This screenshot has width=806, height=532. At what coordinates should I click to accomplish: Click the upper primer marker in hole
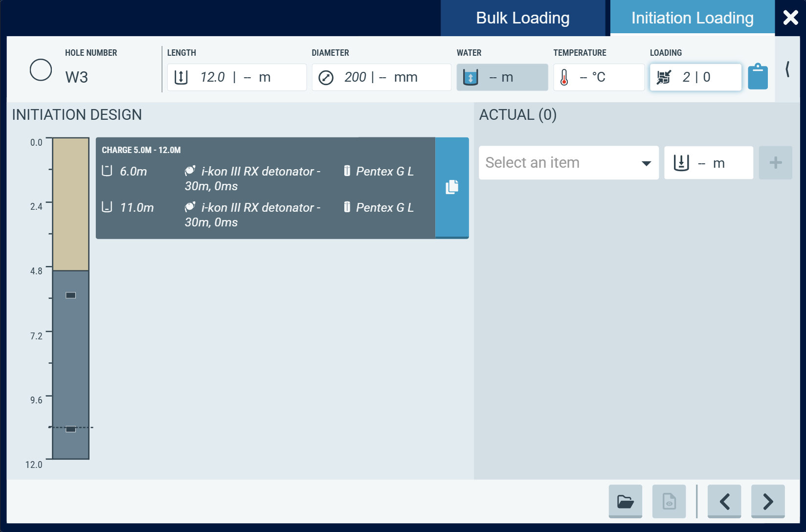coord(71,295)
